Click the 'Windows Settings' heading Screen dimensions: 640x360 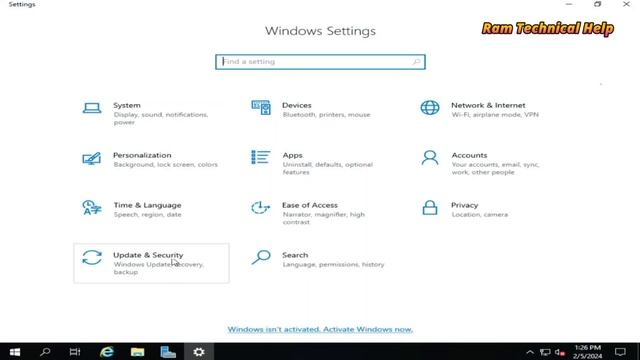coord(320,31)
